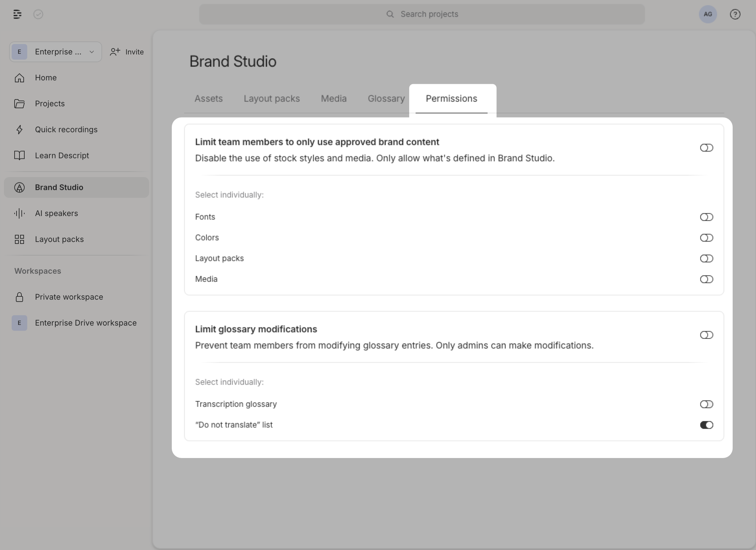This screenshot has height=550, width=756.
Task: Switch to the Glossary tab
Action: tap(386, 98)
